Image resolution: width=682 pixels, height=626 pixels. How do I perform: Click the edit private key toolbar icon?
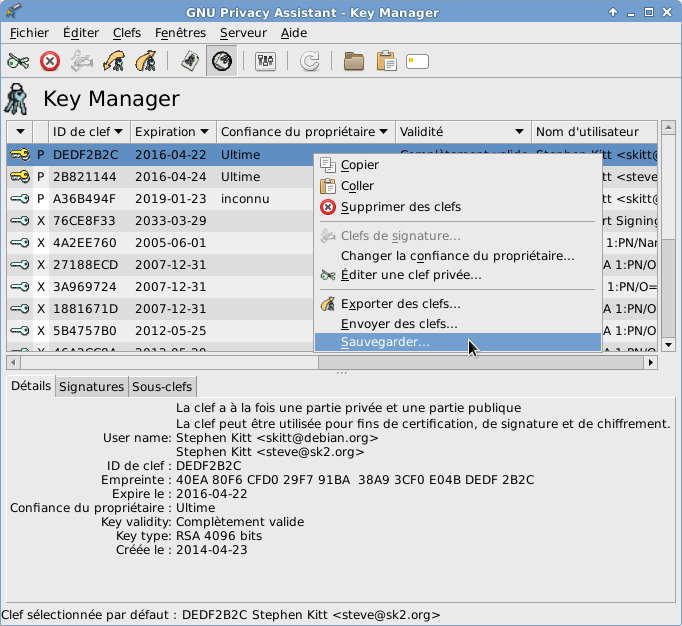tap(17, 62)
